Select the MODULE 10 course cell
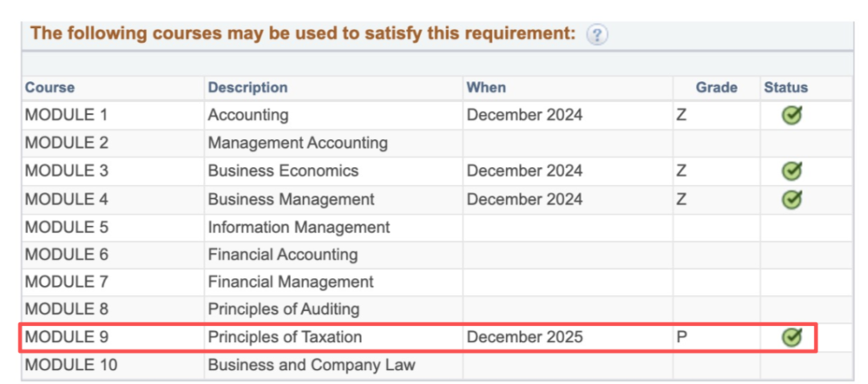The image size is (868, 384). (x=71, y=366)
